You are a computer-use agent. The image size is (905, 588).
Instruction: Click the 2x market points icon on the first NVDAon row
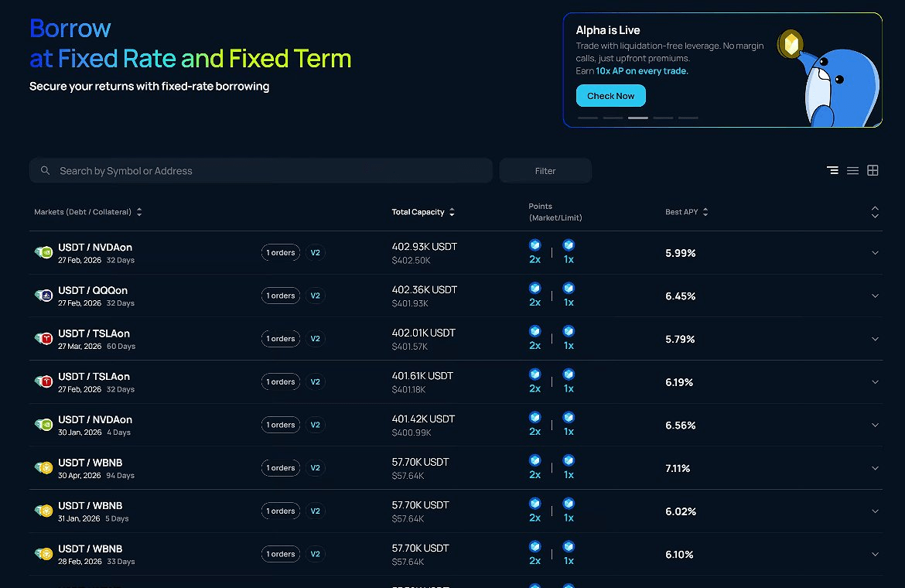[534, 245]
